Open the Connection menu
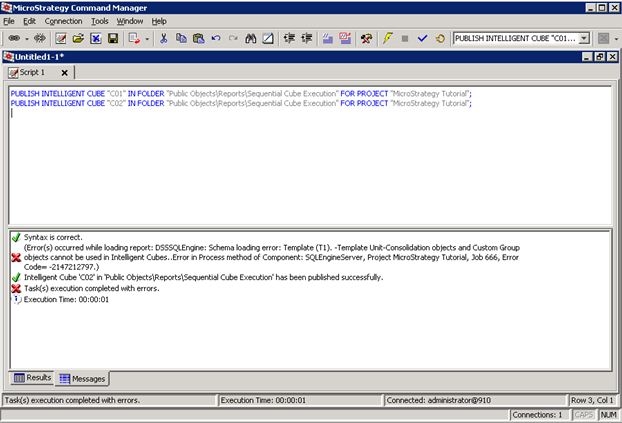 coord(63,20)
